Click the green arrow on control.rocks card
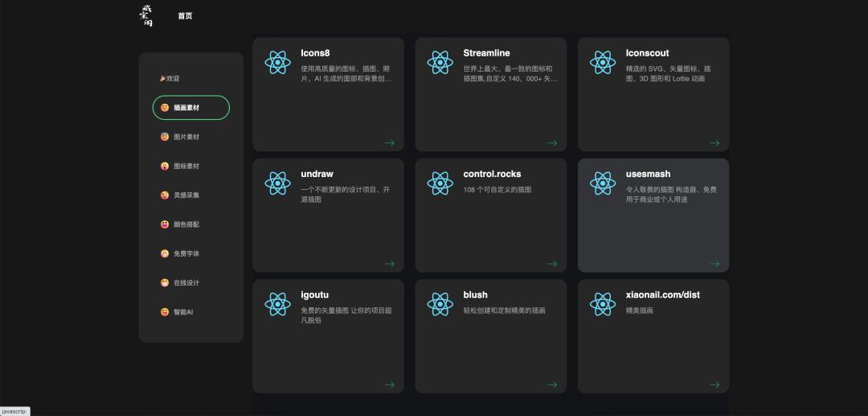868x416 pixels. tap(552, 264)
